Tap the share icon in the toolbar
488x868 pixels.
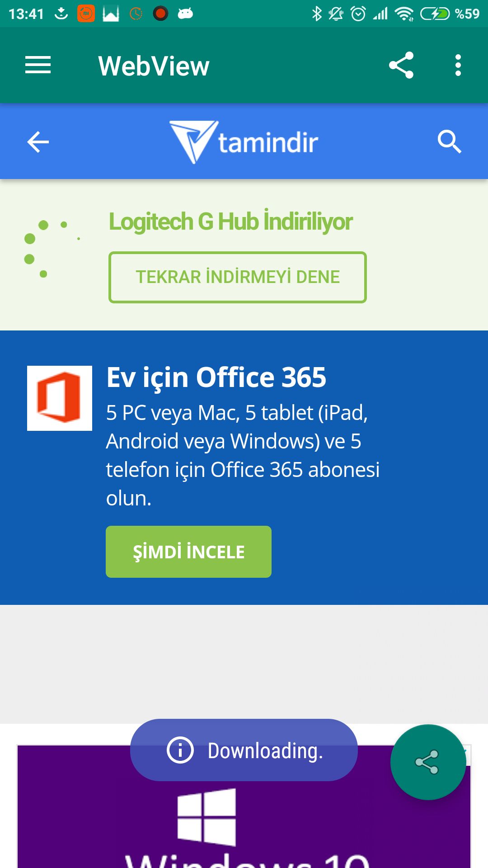click(401, 65)
